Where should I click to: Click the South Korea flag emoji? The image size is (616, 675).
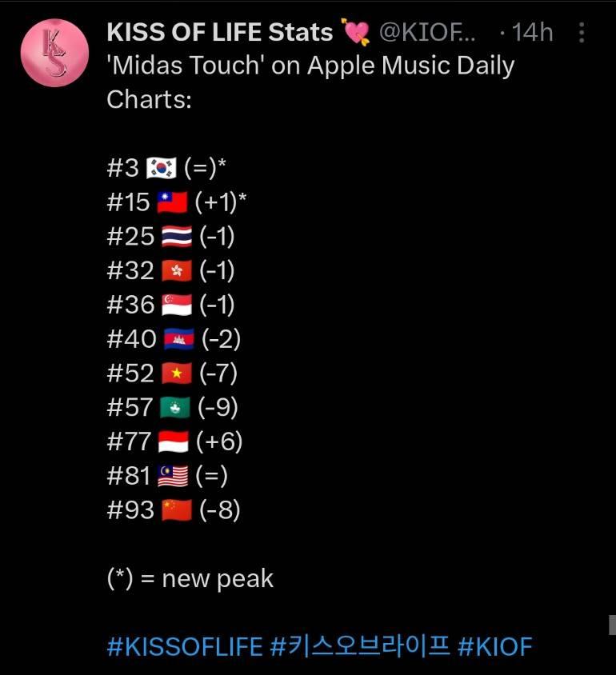click(x=162, y=167)
